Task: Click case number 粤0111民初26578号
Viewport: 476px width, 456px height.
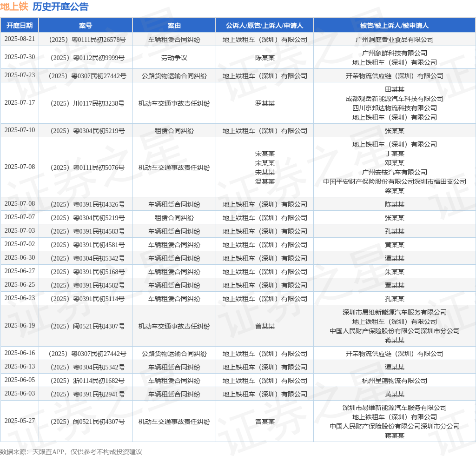Action: 99,40
